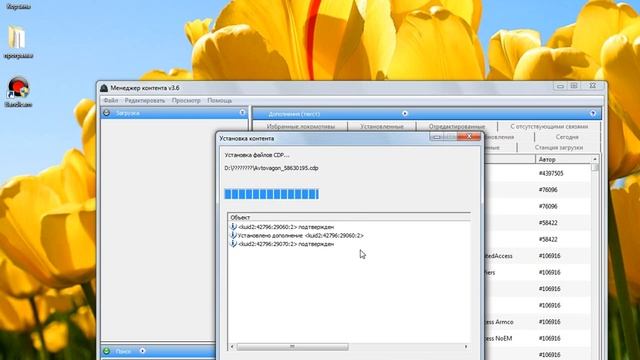The image size is (640, 360).
Task: Close the Установка контента dialog
Action: tap(469, 137)
